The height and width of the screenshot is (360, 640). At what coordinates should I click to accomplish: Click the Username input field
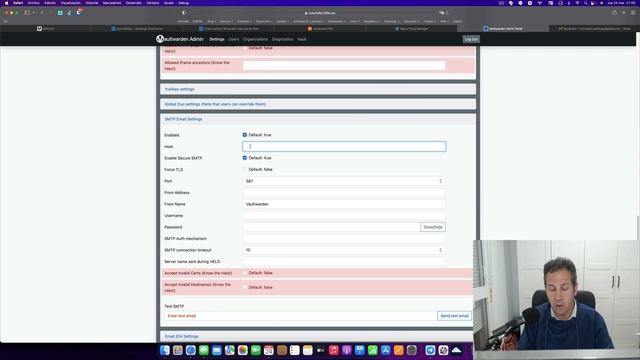[344, 216]
